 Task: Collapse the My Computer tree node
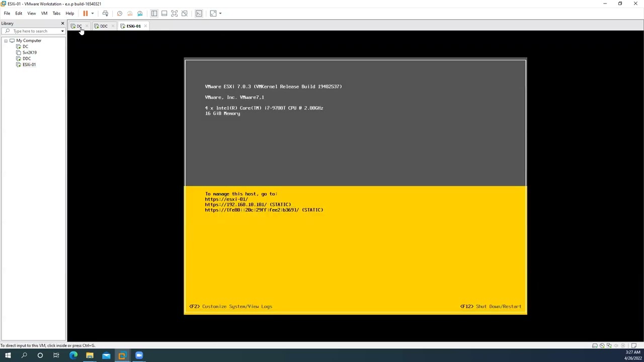tap(6, 41)
